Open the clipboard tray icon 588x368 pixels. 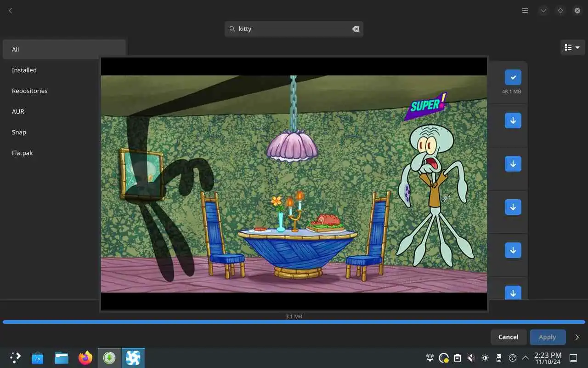pyautogui.click(x=458, y=358)
